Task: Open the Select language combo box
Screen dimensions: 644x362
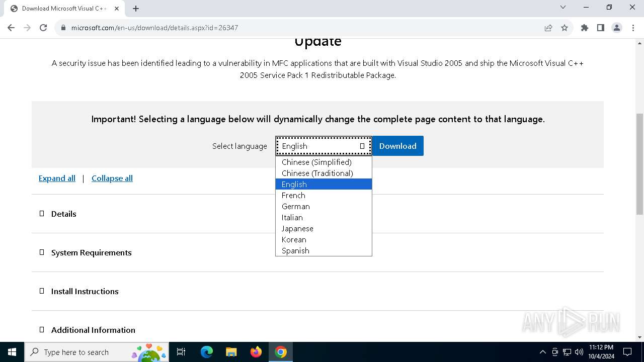Action: click(324, 146)
